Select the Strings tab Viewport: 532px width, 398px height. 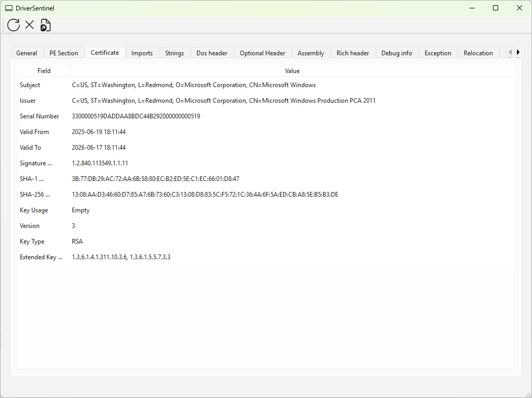175,53
